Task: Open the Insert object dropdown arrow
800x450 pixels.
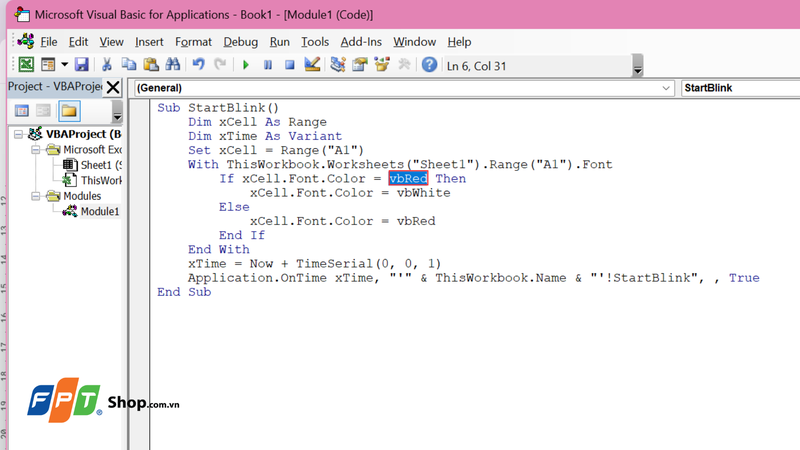Action: point(64,65)
